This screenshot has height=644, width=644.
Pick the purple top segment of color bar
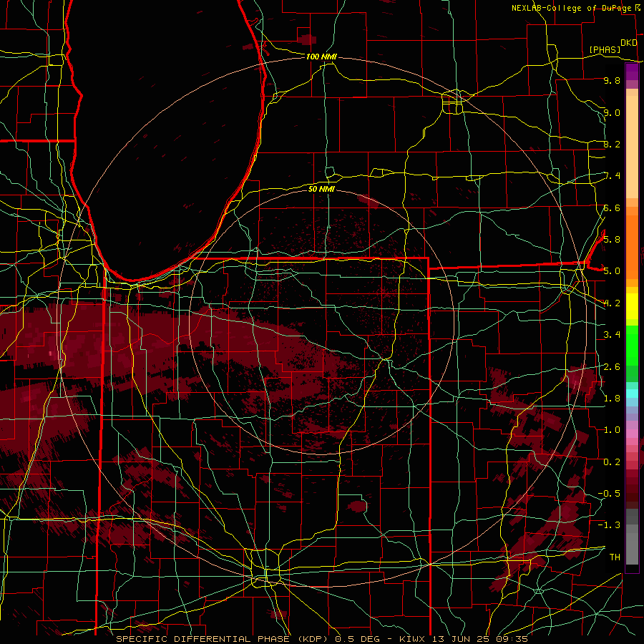point(632,72)
